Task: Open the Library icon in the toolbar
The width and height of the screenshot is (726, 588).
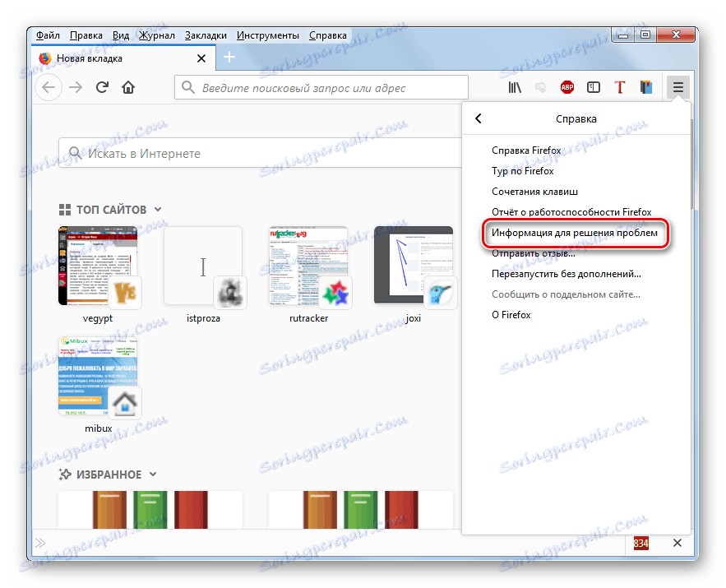Action: coord(515,87)
